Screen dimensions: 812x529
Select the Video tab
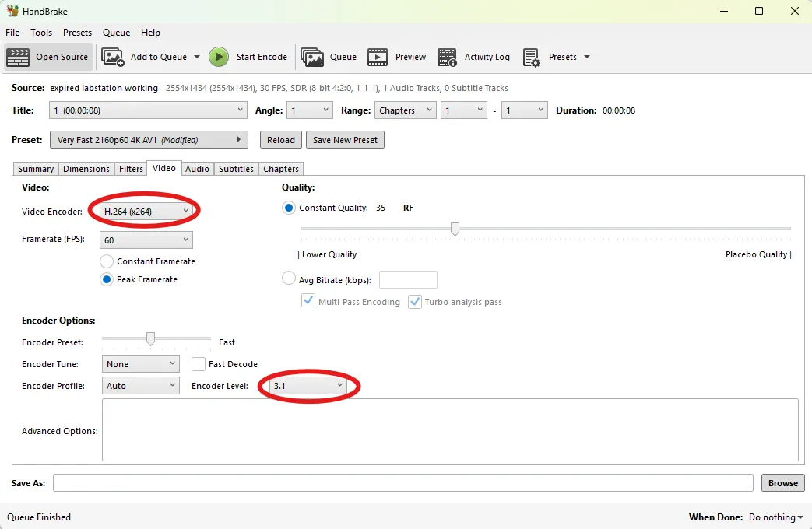click(164, 168)
